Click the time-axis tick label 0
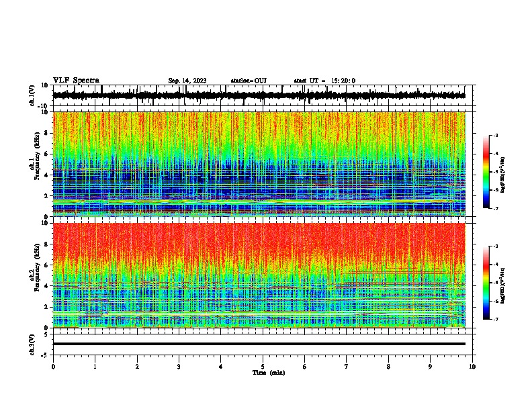Viewport: 532px width, 411px height. [x=53, y=367]
